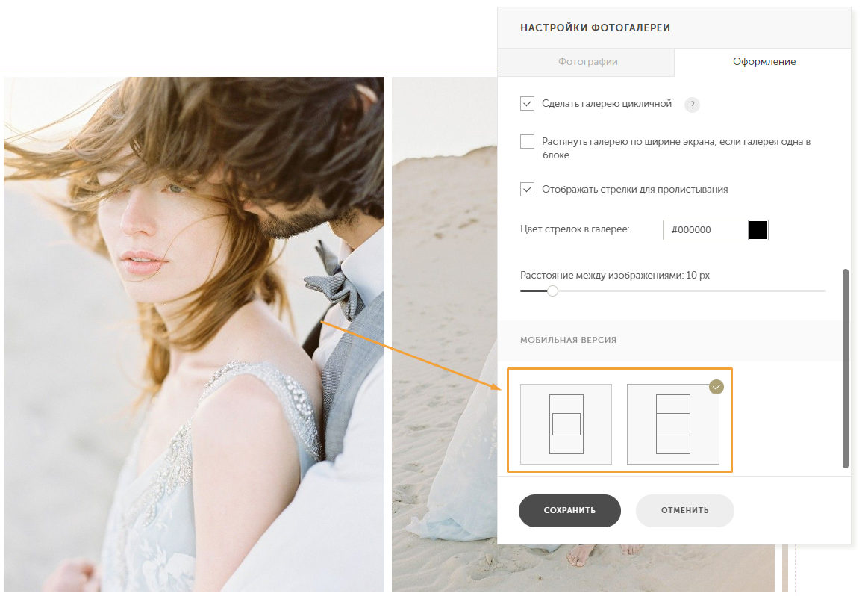This screenshot has height=596, width=868.
Task: Click the Отменить button
Action: tap(684, 511)
